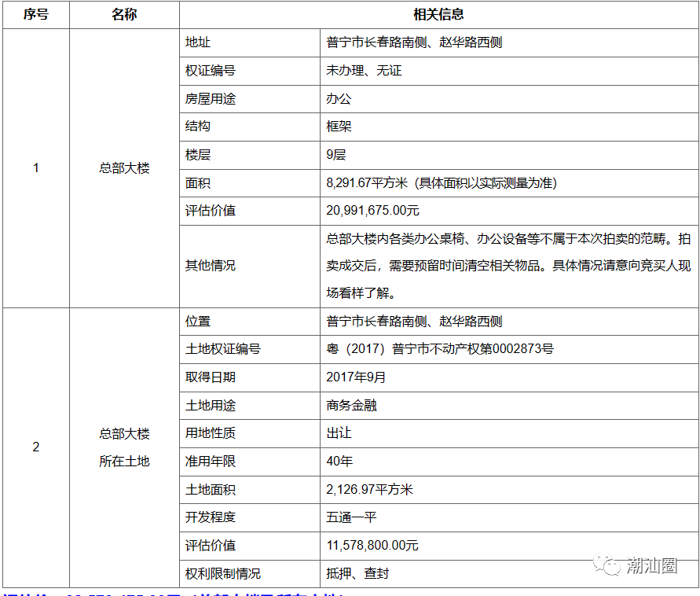Select the 框架 value
Image resolution: width=700 pixels, height=596 pixels.
pyautogui.click(x=339, y=127)
